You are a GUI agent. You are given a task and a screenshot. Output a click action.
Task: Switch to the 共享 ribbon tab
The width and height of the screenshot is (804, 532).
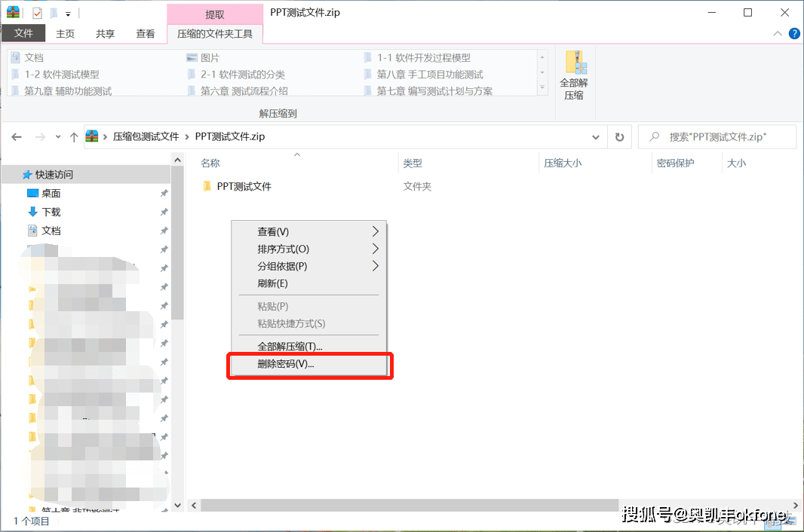coord(105,34)
